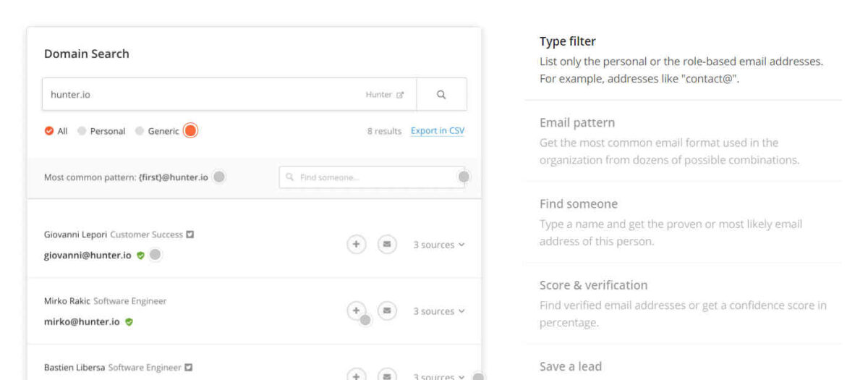Email Mirko Rakic via envelope icon
868x380 pixels.
click(x=387, y=311)
